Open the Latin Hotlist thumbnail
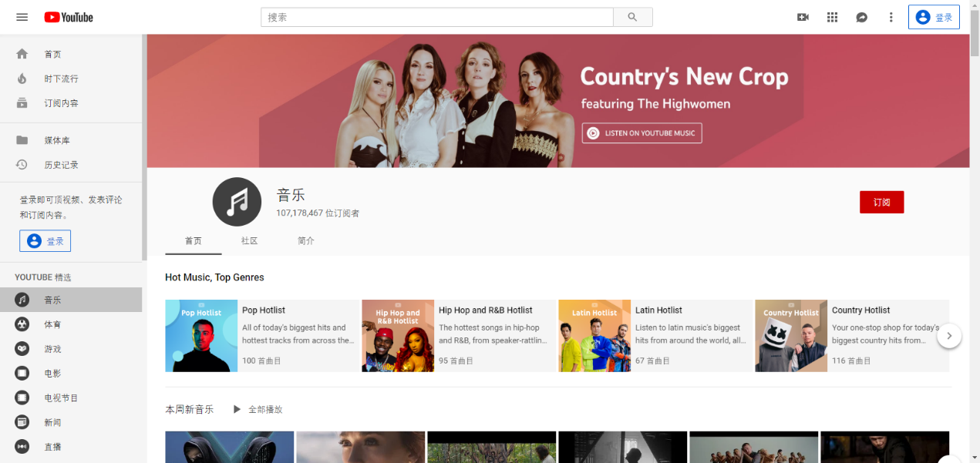This screenshot has width=980, height=463. coord(594,336)
